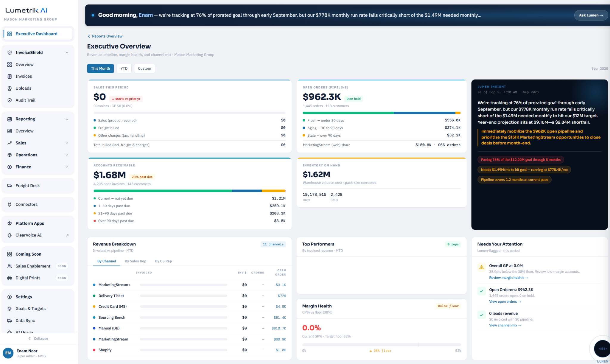The image size is (610, 364).
Task: Click the Data Sync icon
Action: 10,321
